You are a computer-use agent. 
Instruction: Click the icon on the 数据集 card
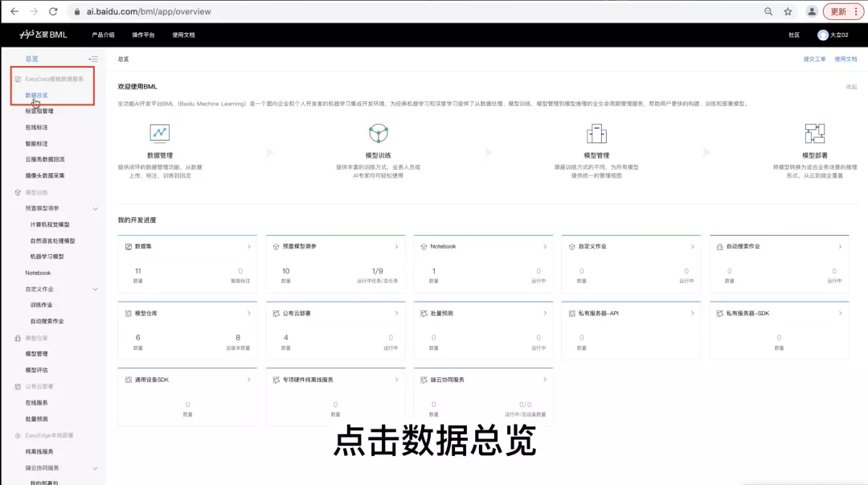click(129, 247)
